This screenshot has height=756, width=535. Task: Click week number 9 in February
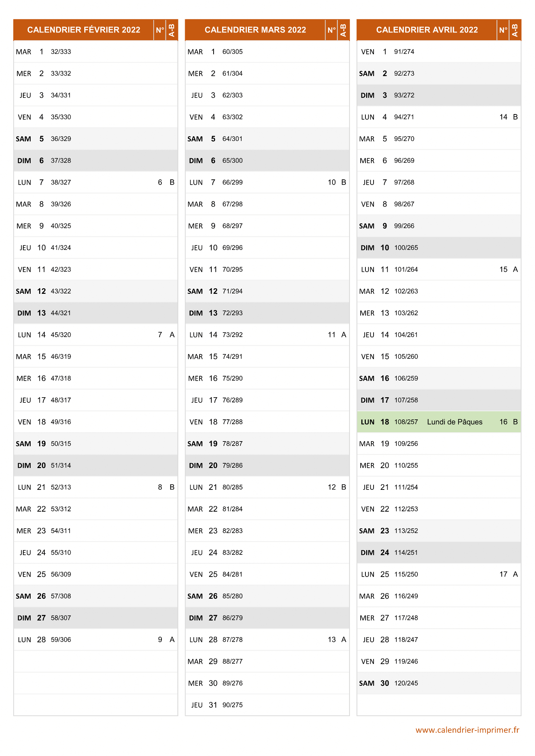point(160,640)
